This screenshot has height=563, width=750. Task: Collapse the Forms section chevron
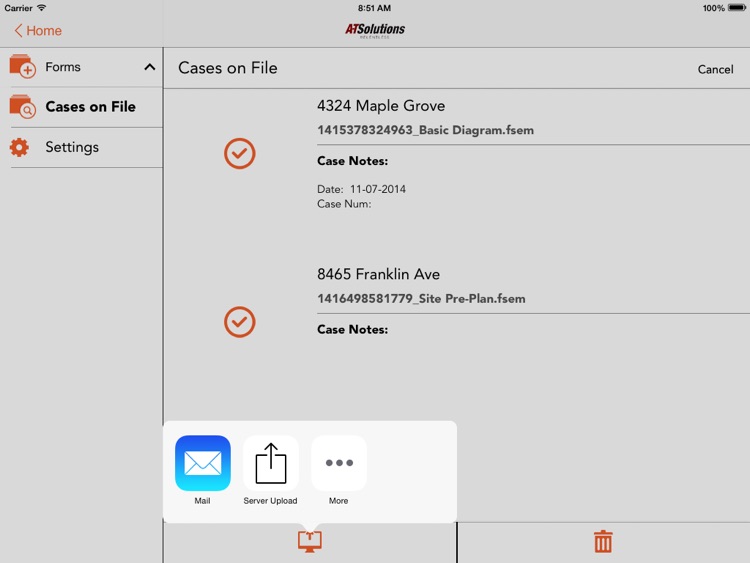[150, 67]
